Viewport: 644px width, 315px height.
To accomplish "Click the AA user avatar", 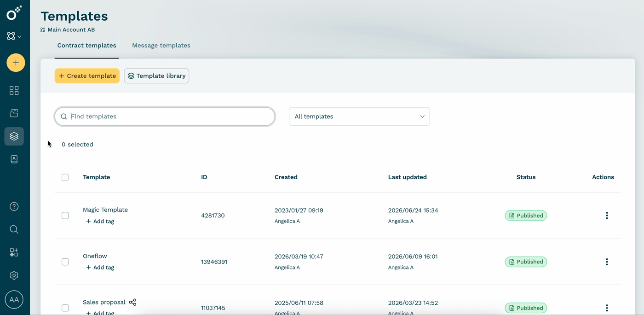I will point(14,300).
